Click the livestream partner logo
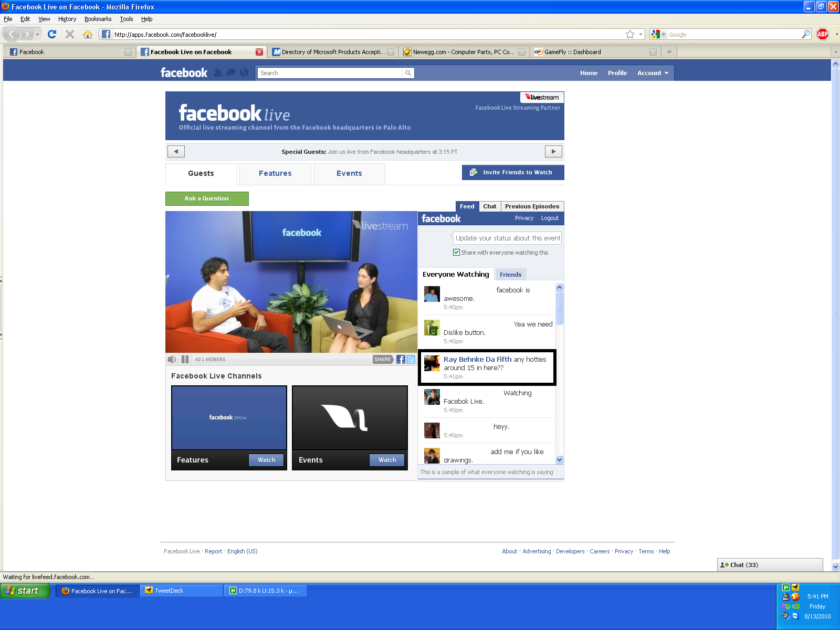The width and height of the screenshot is (840, 630). (x=542, y=97)
